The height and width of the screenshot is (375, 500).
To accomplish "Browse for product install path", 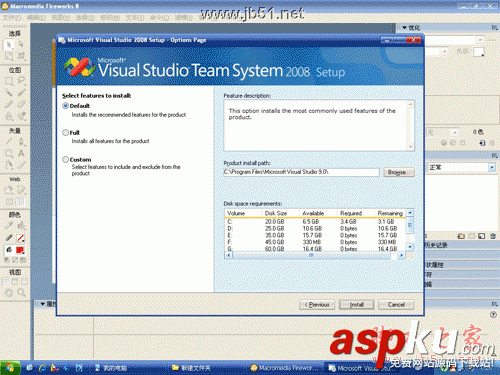I will tap(399, 172).
